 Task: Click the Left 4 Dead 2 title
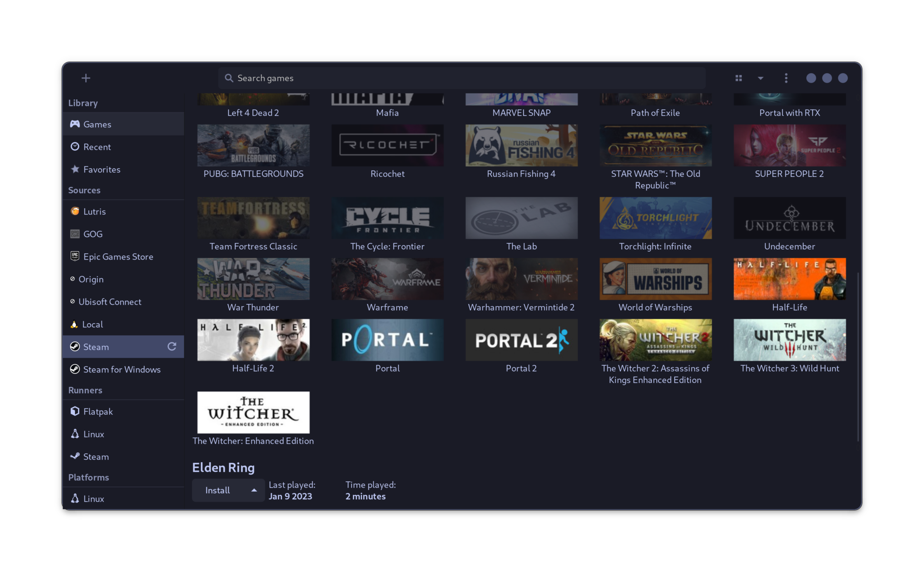(253, 113)
